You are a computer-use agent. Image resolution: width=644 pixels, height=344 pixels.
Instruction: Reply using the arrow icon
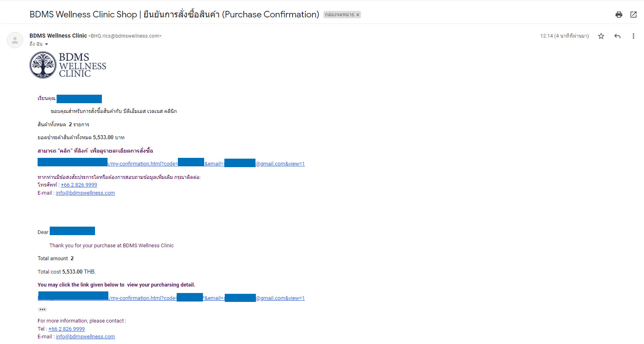(617, 36)
